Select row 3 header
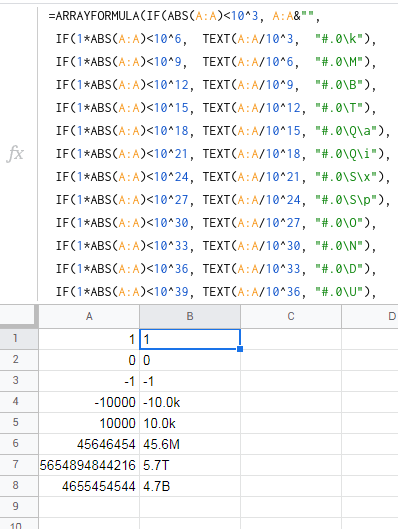The image size is (398, 529). (16, 381)
